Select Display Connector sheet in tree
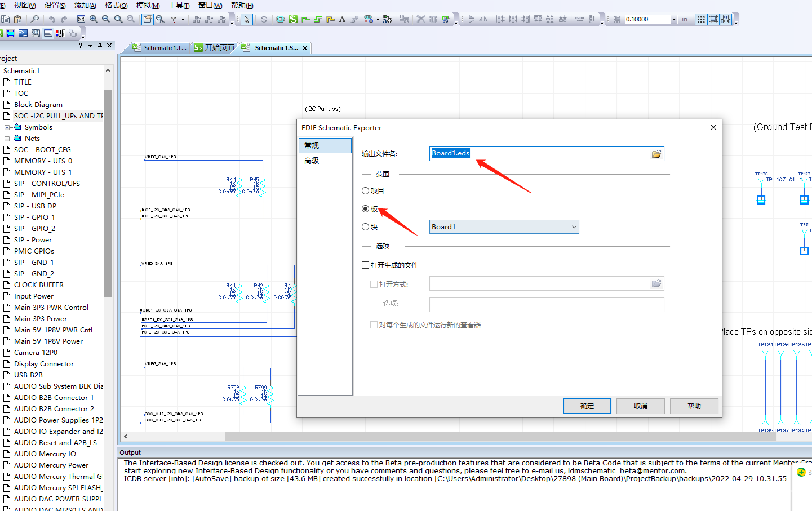The width and height of the screenshot is (812, 511). (44, 364)
